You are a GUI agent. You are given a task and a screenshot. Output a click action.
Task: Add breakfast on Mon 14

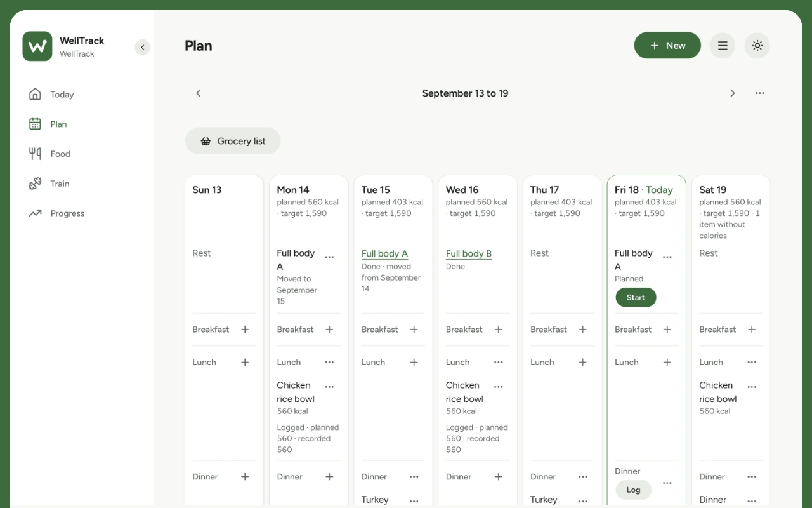pyautogui.click(x=329, y=330)
